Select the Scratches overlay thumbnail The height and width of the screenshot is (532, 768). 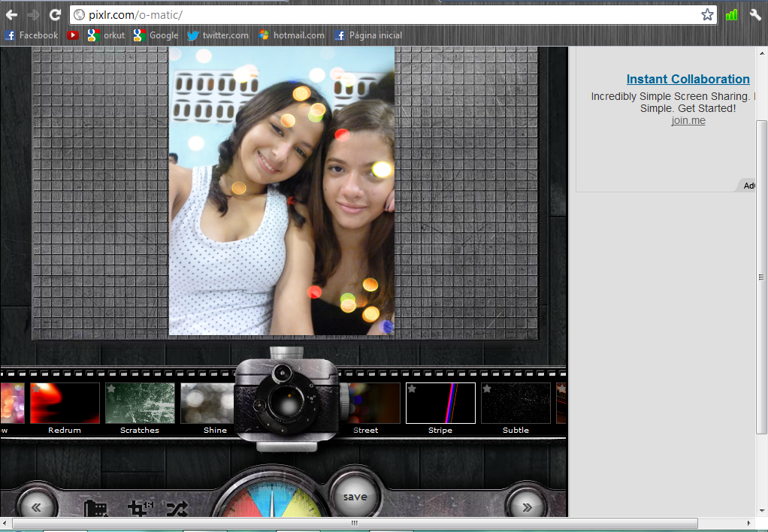[140, 404]
